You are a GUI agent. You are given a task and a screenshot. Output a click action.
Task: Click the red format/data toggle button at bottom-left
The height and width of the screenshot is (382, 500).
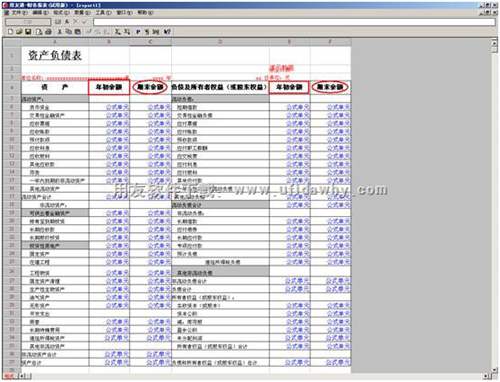[x=9, y=376]
